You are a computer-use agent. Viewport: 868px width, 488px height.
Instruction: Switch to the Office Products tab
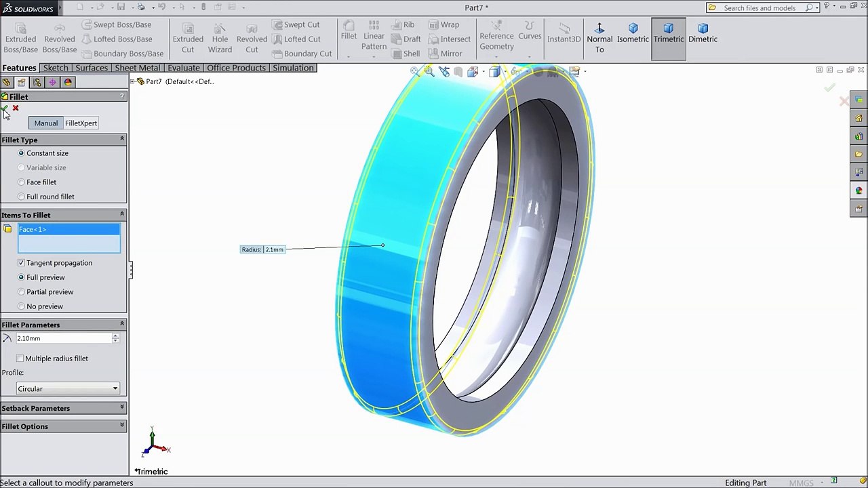(236, 68)
